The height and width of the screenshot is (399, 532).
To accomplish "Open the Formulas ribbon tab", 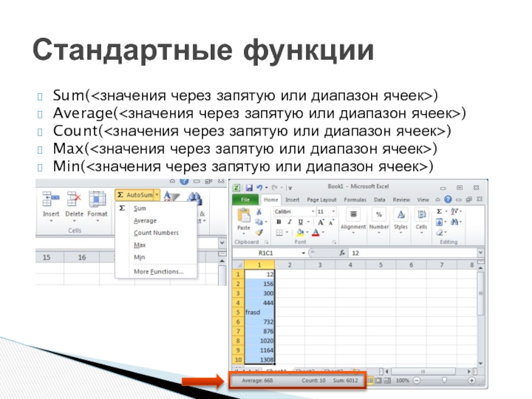I will (x=355, y=199).
